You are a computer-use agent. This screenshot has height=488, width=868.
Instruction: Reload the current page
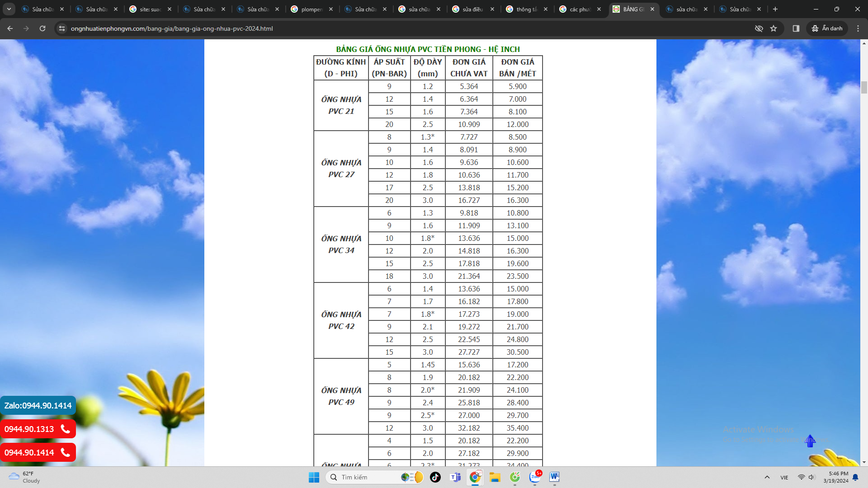click(42, 28)
